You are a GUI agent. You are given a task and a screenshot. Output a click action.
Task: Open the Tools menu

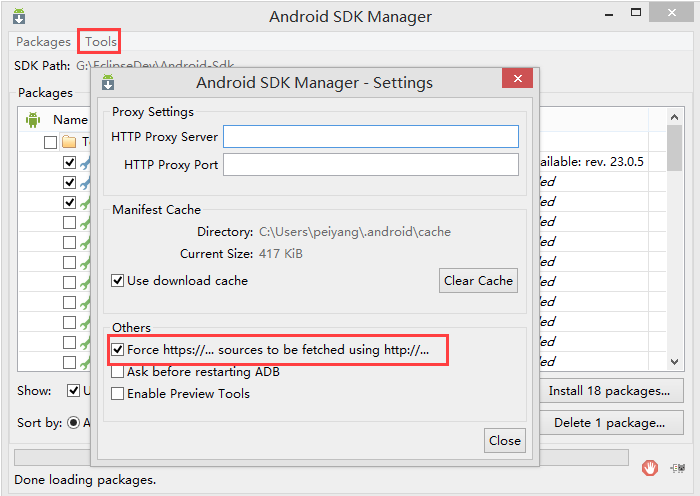point(101,42)
